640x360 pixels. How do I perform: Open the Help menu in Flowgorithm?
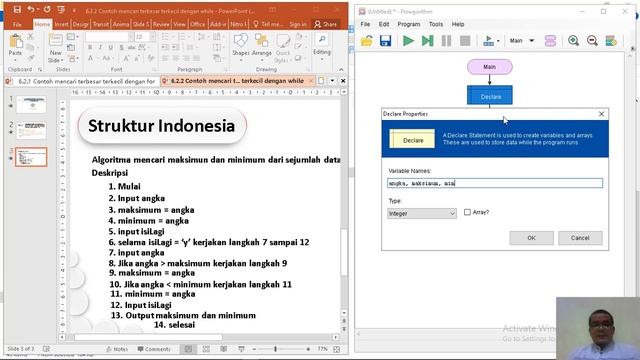coord(458,24)
